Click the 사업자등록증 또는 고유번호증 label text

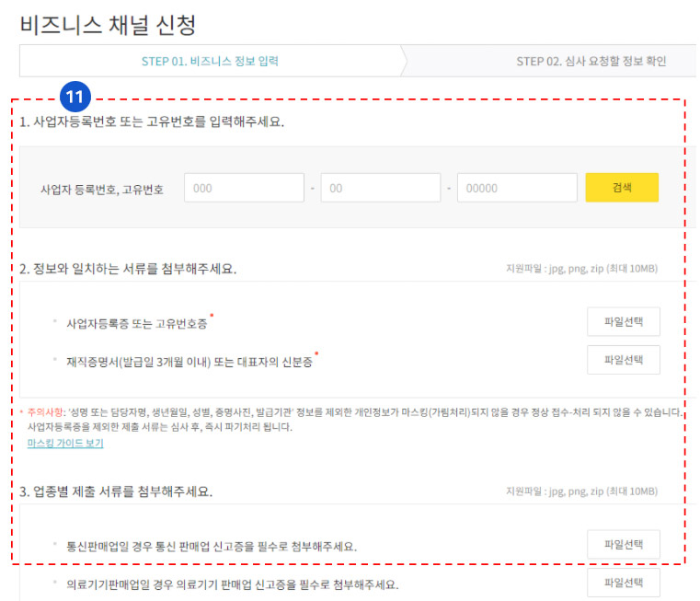137,324
